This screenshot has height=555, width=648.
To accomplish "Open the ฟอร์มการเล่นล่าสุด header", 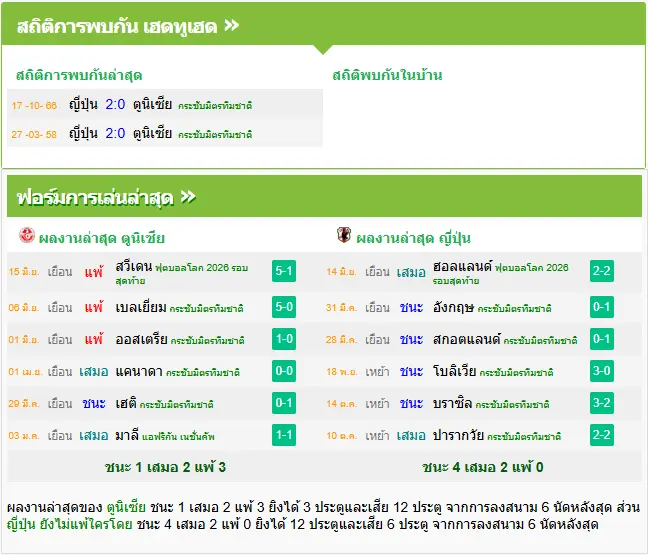I will click(x=324, y=196).
